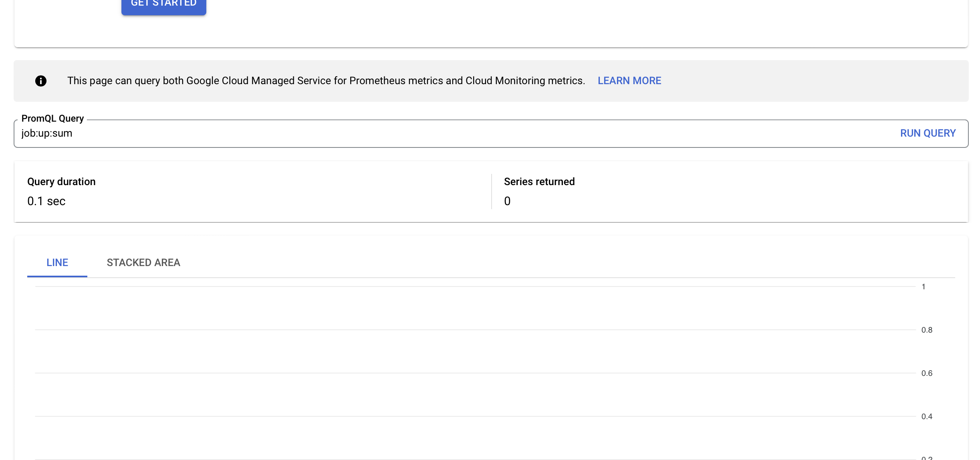Click the Prometheus metrics notice text
The width and height of the screenshot is (980, 460).
pos(326,81)
